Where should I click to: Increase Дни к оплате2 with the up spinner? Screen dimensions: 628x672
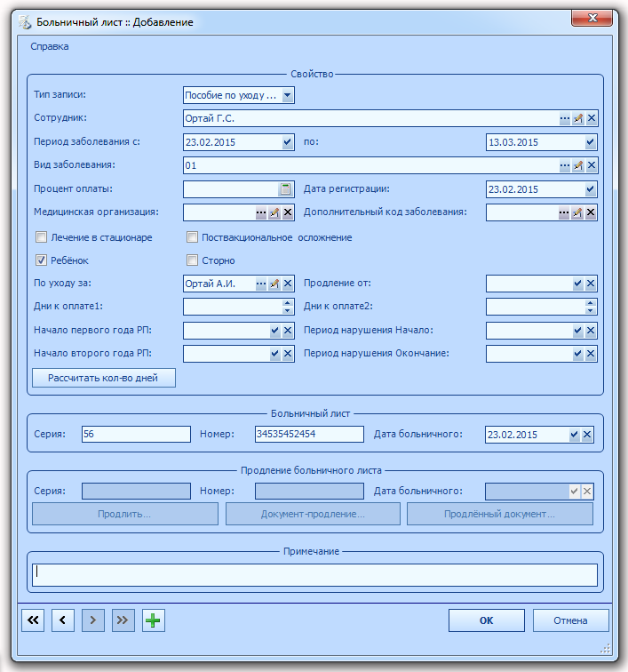pos(591,302)
